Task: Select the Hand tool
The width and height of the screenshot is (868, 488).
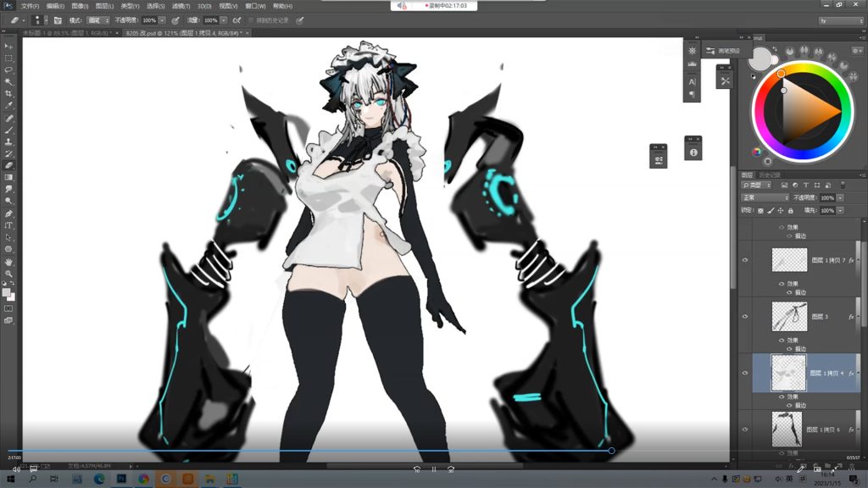Action: [x=8, y=262]
